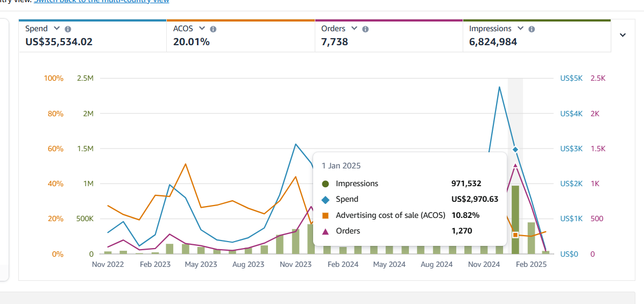Open the Impressions info icon
This screenshot has height=304, width=644.
coord(532,29)
